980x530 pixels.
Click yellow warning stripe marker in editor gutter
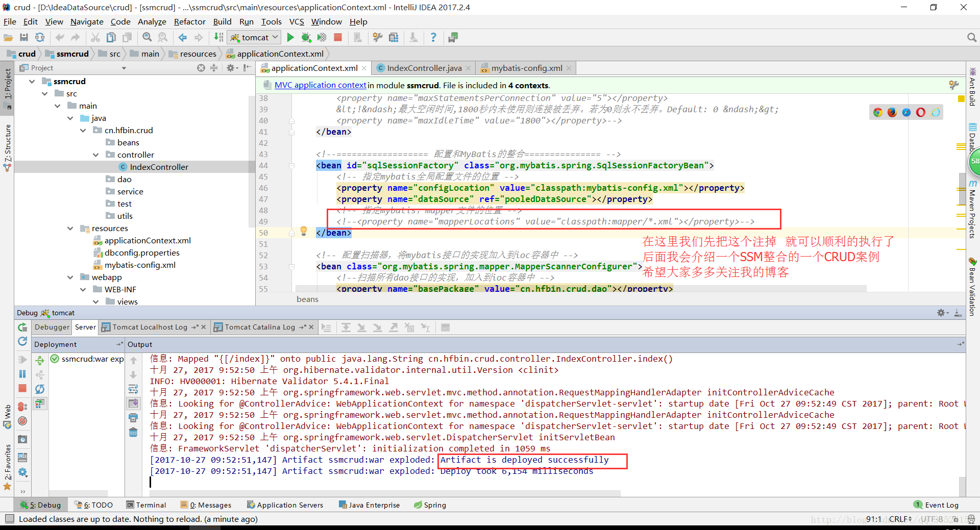961,99
